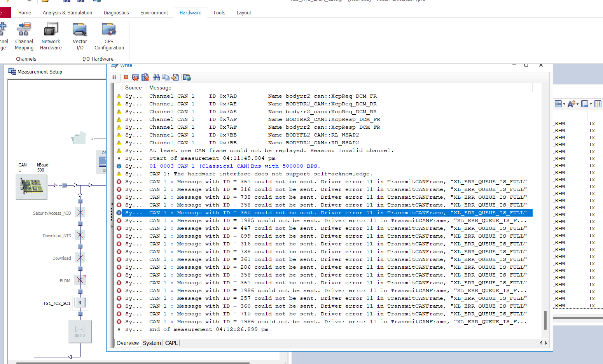603x364 pixels.
Task: Open the Vector I/O configuration
Action: pos(80,36)
